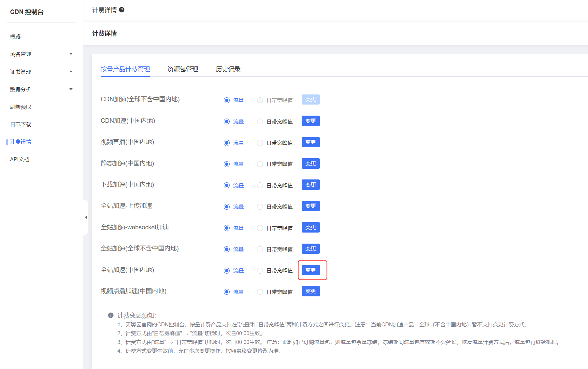Image resolution: width=588 pixels, height=369 pixels.
Task: Select 计费详情 in the sidebar
Action: [21, 142]
